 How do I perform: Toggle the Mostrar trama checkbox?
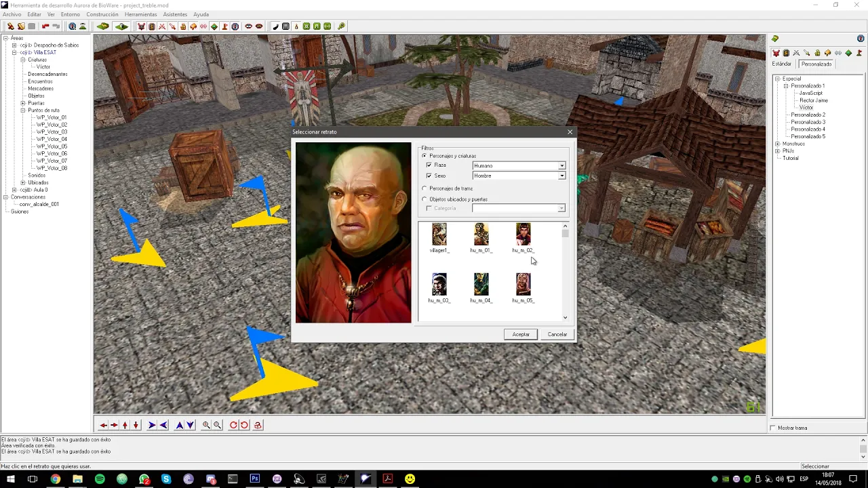772,428
